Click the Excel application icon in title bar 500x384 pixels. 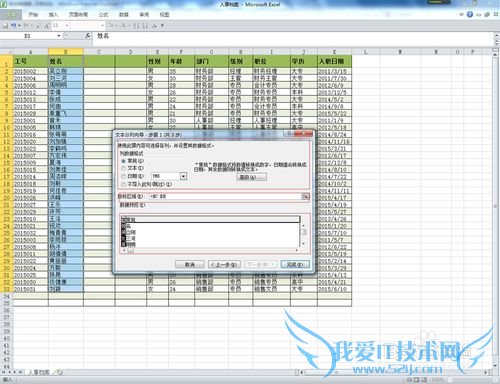(4, 4)
